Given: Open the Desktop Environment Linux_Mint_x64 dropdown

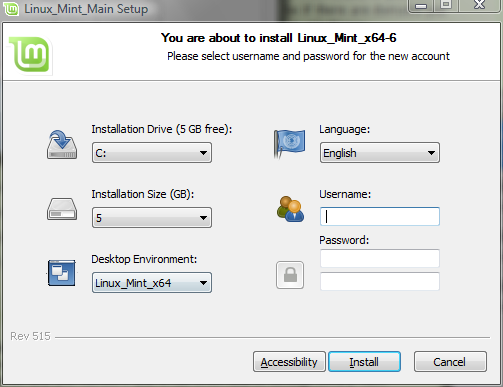Looking at the screenshot, I should point(152,283).
